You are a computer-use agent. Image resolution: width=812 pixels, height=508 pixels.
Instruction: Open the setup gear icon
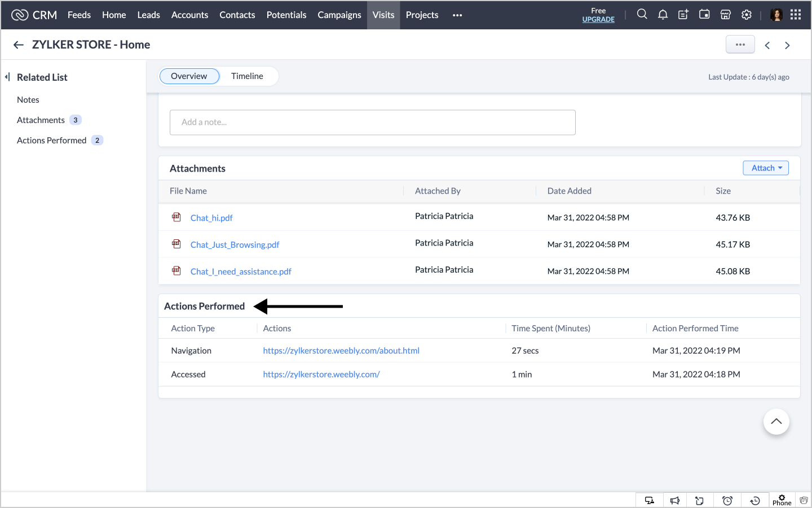point(747,15)
